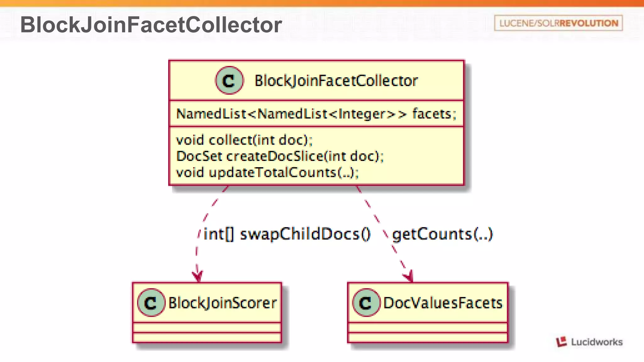Click the class icon beside DocValuesFacets
This screenshot has width=644, height=362.
click(366, 303)
